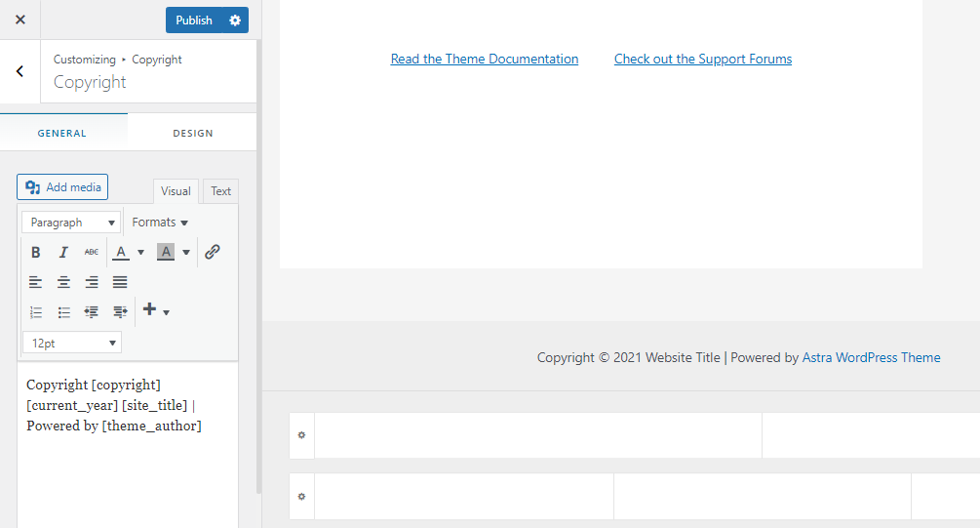Insert a numbered list

[36, 312]
